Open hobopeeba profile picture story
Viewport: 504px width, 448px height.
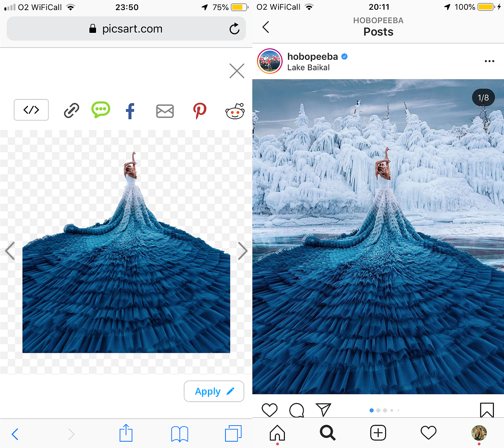[x=270, y=61]
